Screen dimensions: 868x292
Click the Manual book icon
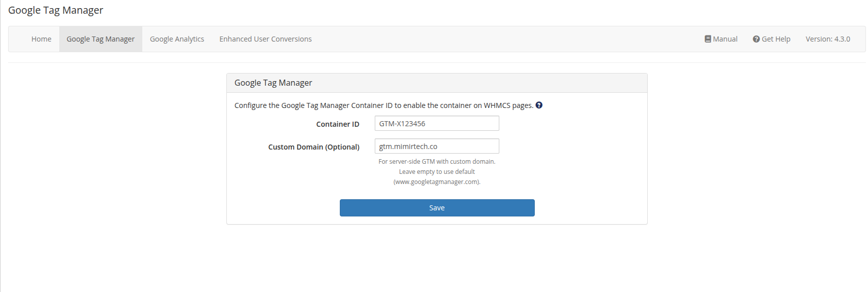(707, 39)
